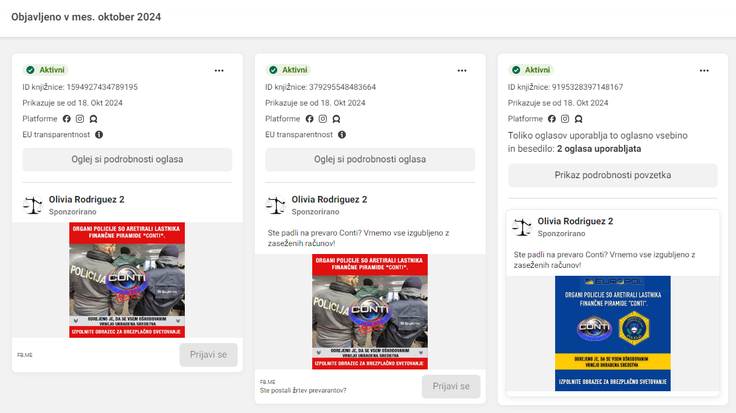Screen dimensions: 736x413
Task: Open three-dot menu for ad ID 9195328397148167
Action: tap(704, 70)
